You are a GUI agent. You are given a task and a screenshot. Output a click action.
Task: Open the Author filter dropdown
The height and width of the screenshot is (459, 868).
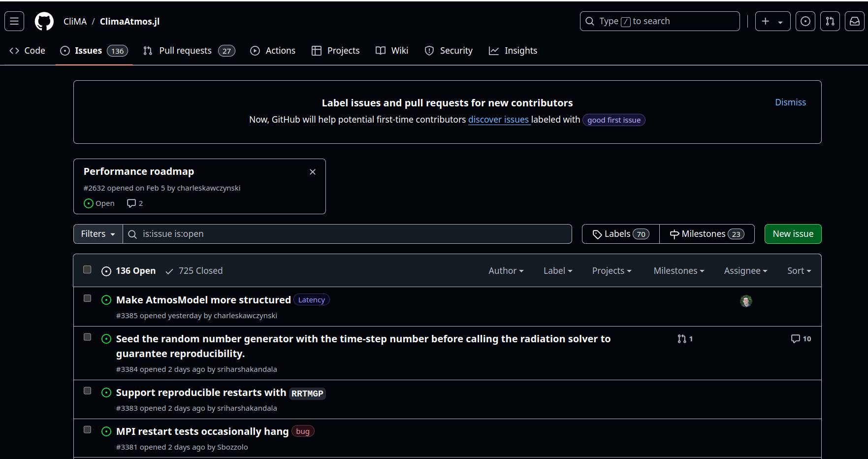tap(506, 271)
